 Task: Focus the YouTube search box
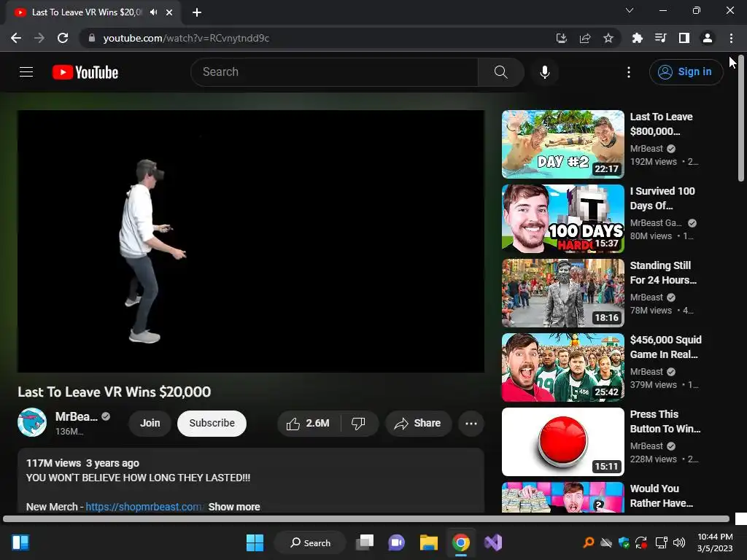[334, 72]
